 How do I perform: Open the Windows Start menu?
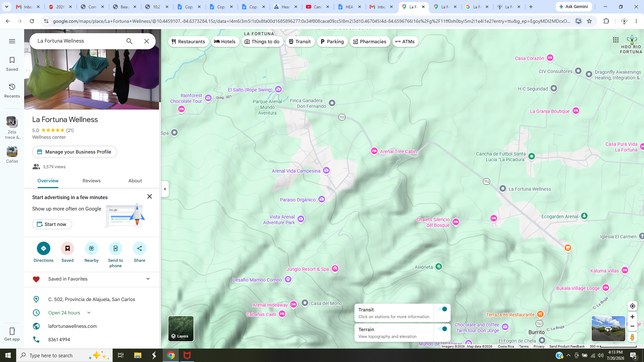pyautogui.click(x=8, y=355)
